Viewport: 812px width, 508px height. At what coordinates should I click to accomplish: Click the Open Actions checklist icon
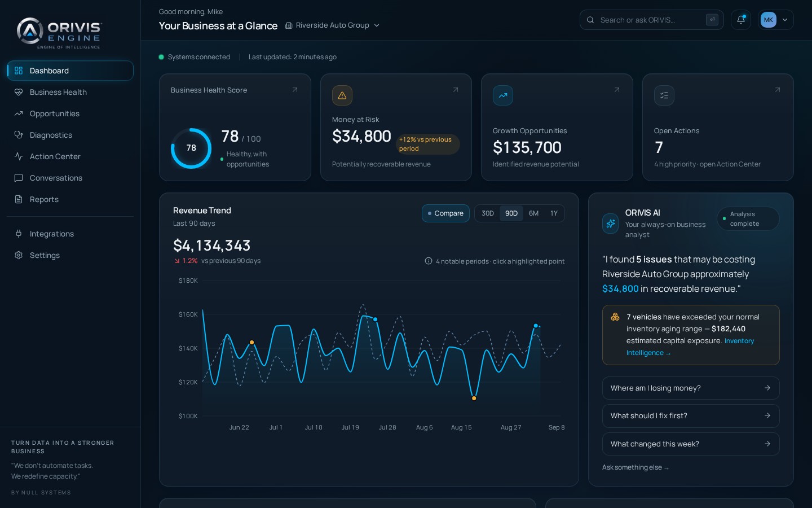pyautogui.click(x=664, y=95)
